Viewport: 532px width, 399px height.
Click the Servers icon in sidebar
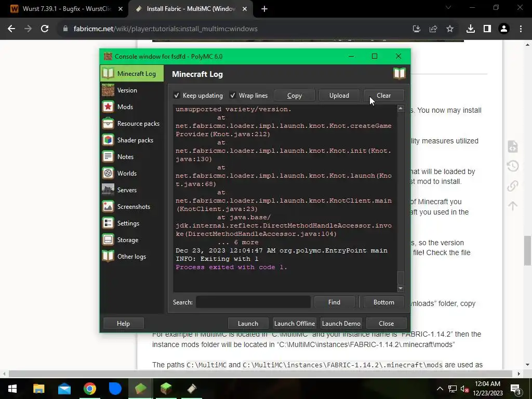(108, 190)
